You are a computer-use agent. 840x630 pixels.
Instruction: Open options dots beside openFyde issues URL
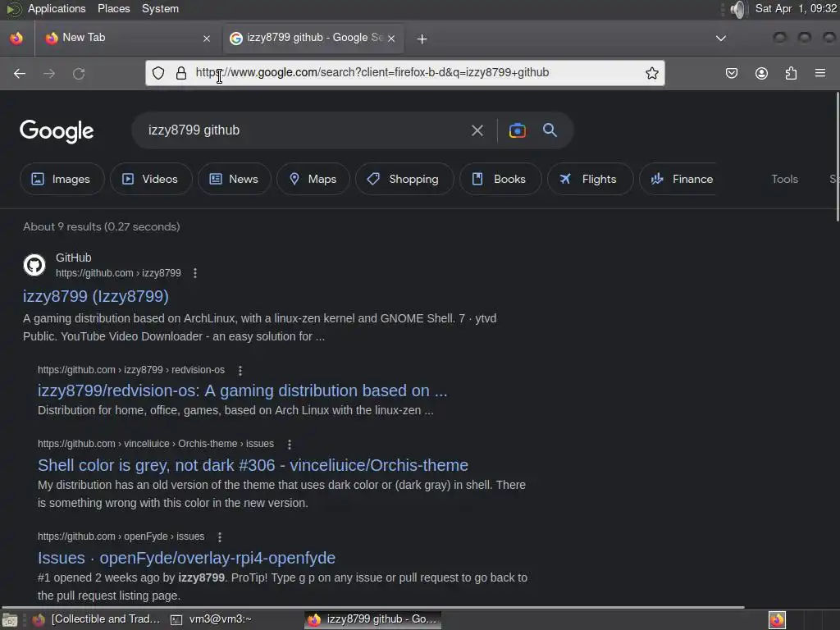coord(220,536)
